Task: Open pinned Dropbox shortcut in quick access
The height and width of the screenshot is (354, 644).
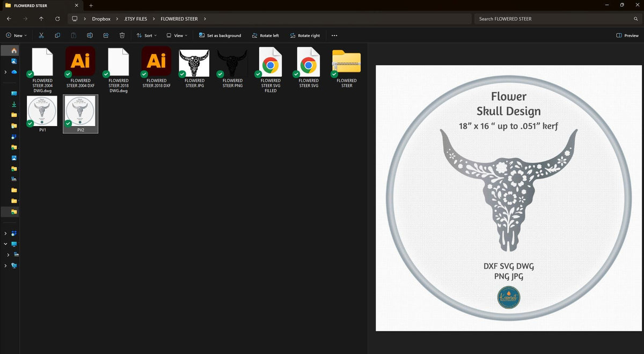Action: [14, 136]
